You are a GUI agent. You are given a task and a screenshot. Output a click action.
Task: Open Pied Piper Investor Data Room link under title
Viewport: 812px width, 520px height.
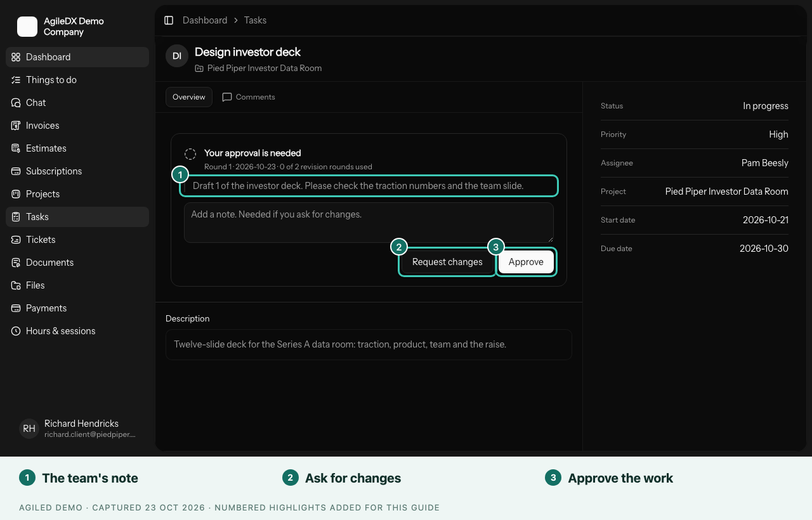click(265, 68)
